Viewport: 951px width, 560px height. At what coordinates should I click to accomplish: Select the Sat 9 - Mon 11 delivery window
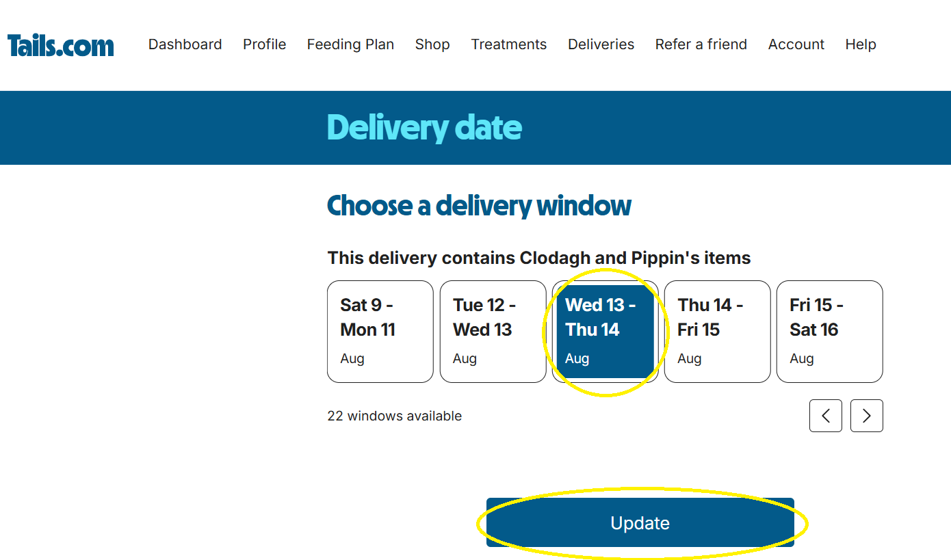(x=380, y=332)
